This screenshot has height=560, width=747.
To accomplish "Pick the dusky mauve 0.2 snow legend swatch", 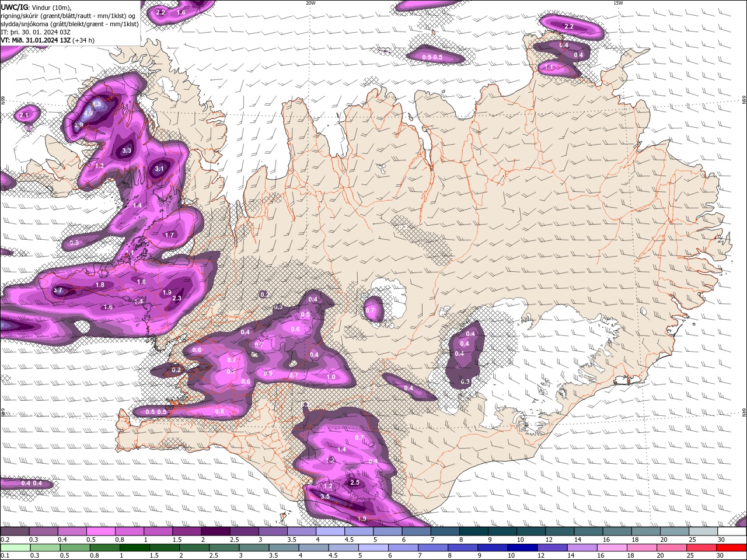I will coord(15,531).
